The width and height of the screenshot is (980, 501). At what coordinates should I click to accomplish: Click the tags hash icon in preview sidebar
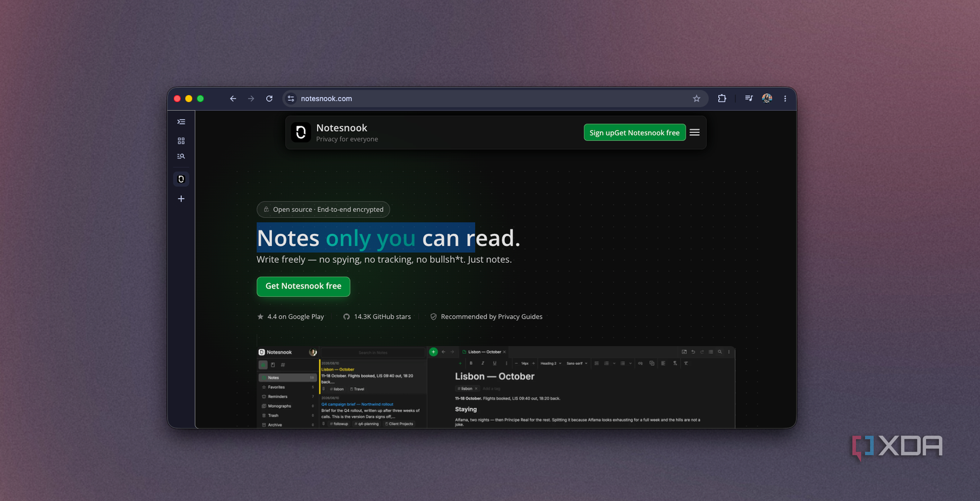click(283, 364)
